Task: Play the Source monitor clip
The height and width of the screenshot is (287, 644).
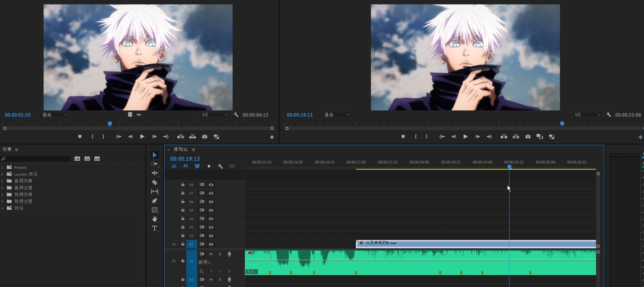Action: point(142,137)
